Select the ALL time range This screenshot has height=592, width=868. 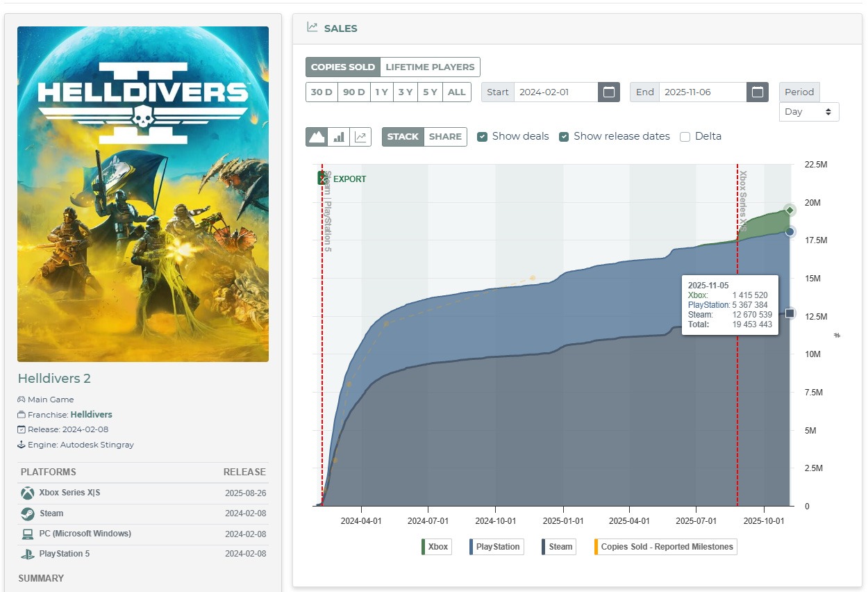tap(456, 92)
